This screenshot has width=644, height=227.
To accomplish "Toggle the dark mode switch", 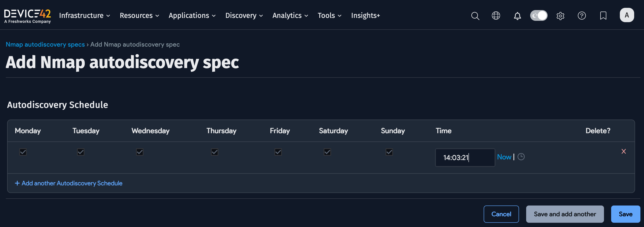I will click(x=539, y=15).
